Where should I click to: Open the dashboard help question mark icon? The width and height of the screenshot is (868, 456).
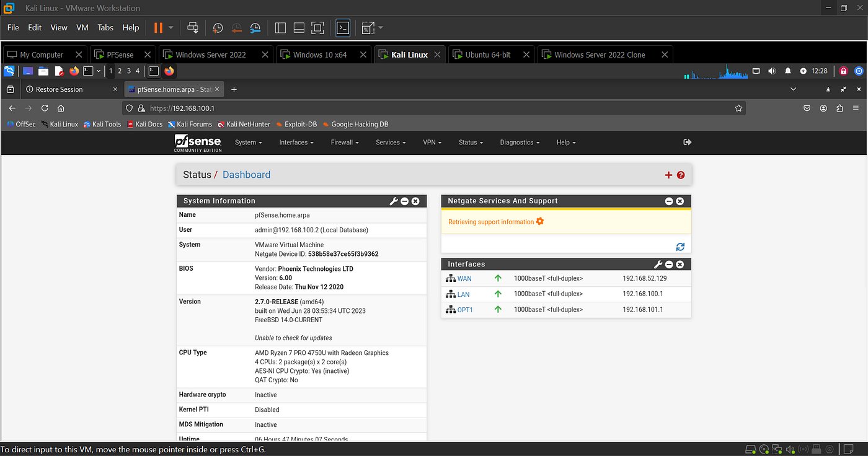(x=681, y=175)
